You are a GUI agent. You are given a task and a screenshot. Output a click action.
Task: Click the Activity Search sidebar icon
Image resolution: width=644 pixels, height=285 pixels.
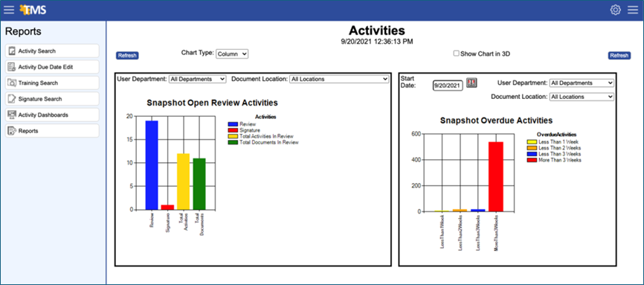click(12, 51)
